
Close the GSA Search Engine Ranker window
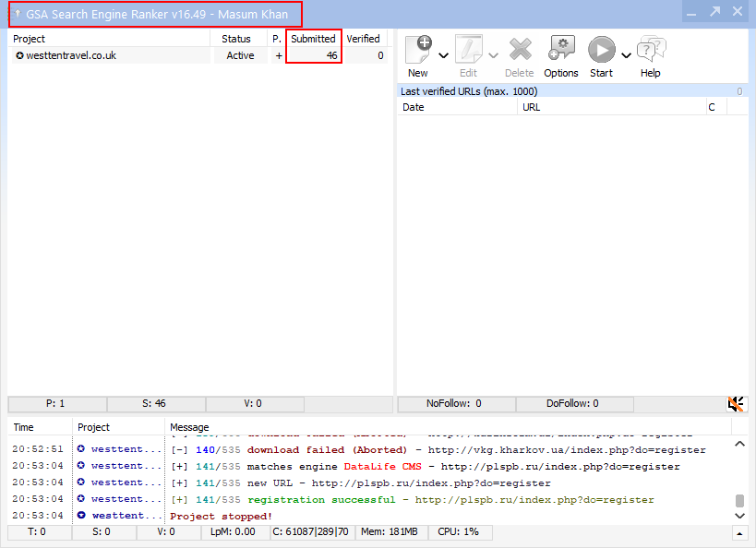click(x=738, y=11)
